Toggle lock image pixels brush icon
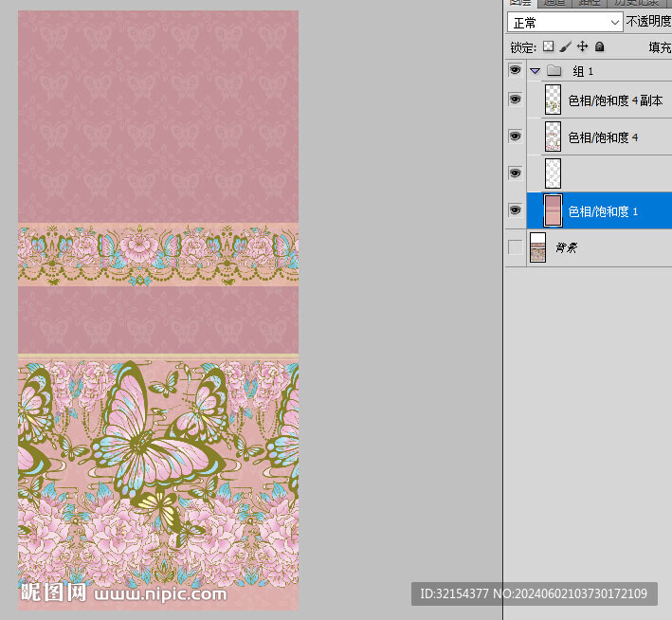The height and width of the screenshot is (620, 672). click(565, 46)
